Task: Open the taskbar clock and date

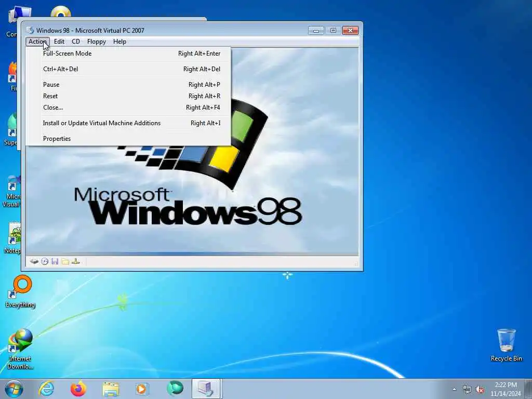Action: click(x=506, y=389)
